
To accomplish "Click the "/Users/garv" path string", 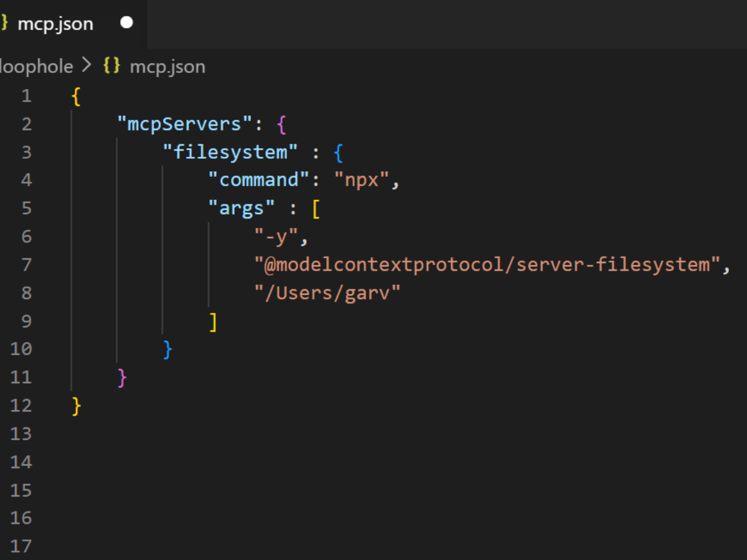I will (327, 292).
